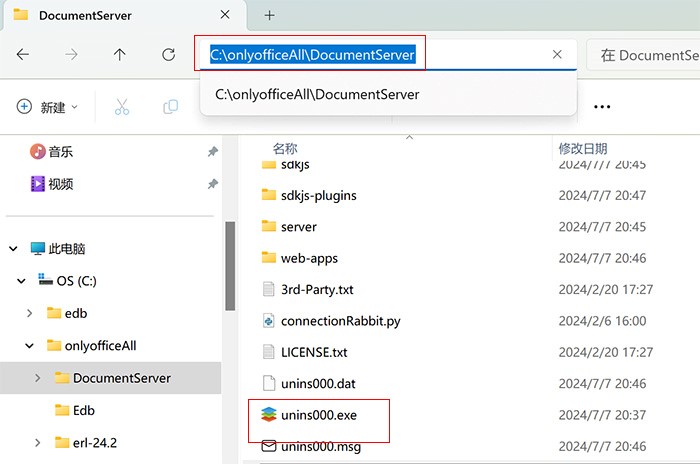700x464 pixels.
Task: Go up one folder level
Action: point(119,54)
